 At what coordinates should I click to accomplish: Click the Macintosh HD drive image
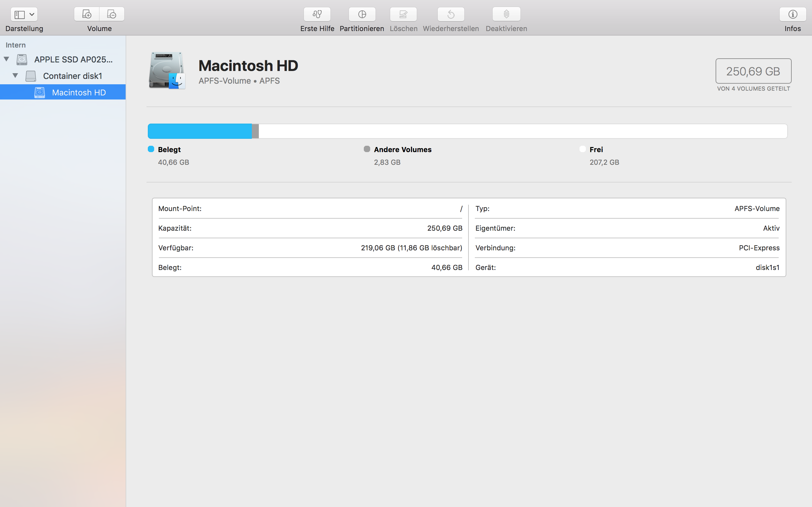pyautogui.click(x=167, y=70)
